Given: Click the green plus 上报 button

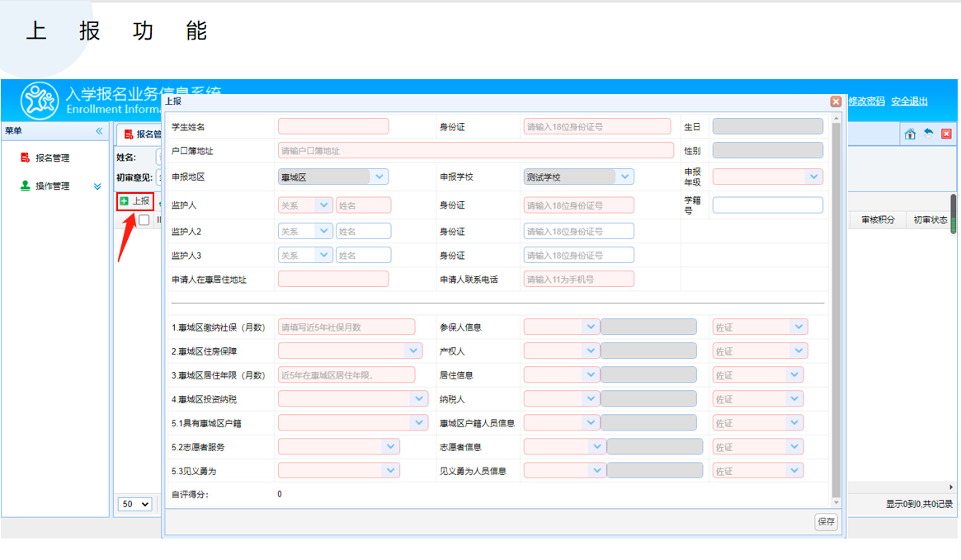Looking at the screenshot, I should [135, 200].
